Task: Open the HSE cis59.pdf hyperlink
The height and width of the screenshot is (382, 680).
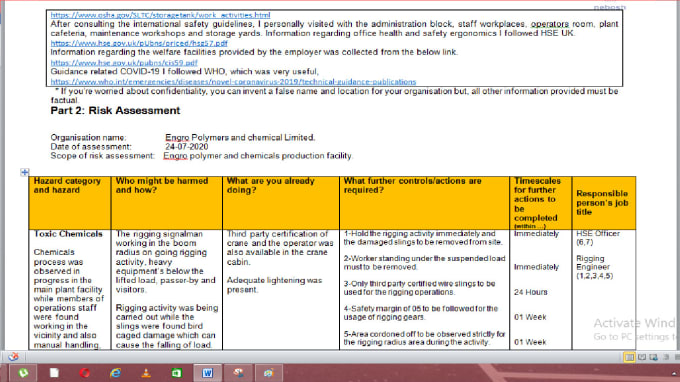Action: pos(124,62)
